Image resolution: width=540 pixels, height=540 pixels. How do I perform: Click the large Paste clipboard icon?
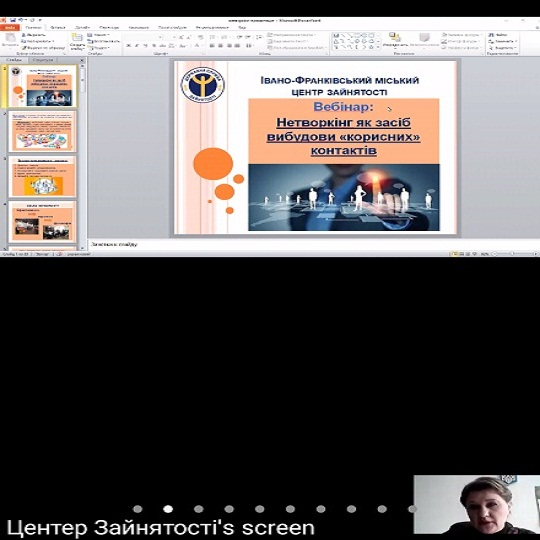[10, 37]
